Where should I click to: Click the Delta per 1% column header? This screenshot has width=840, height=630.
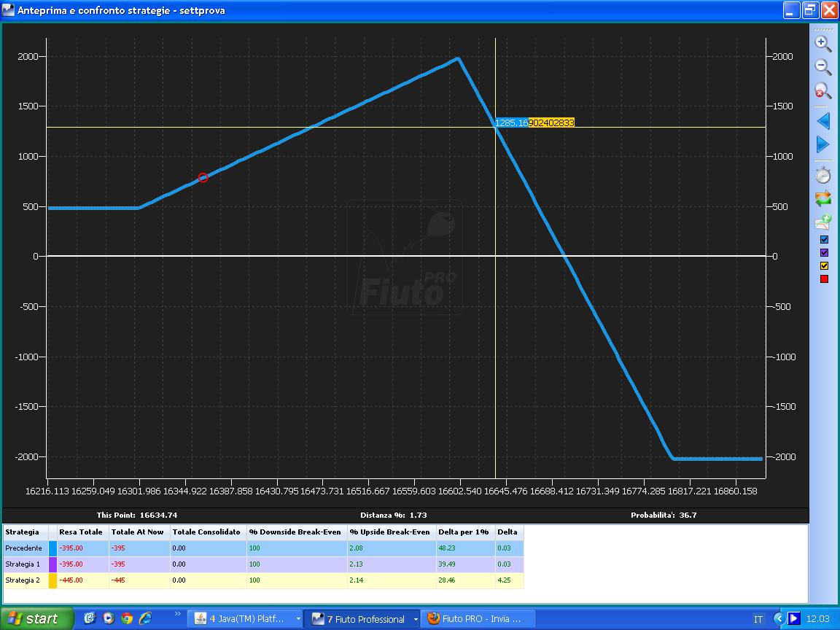pos(464,532)
